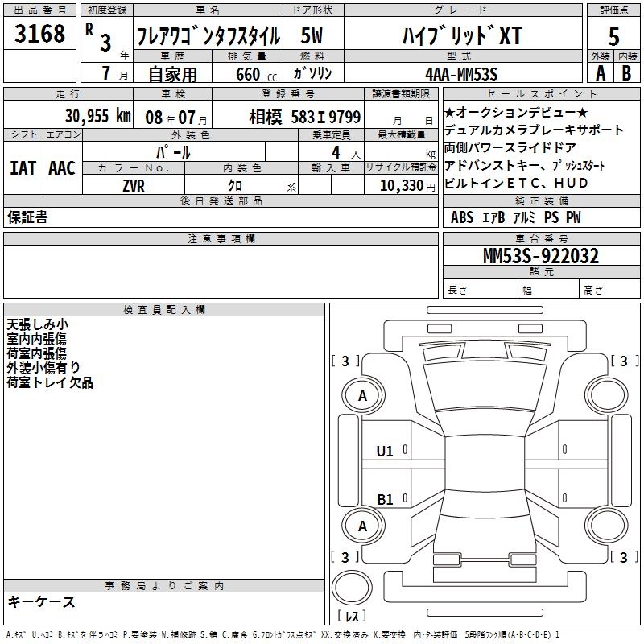
Task: Click アドバンストキー、プッシュスタート line
Action: coord(525,165)
